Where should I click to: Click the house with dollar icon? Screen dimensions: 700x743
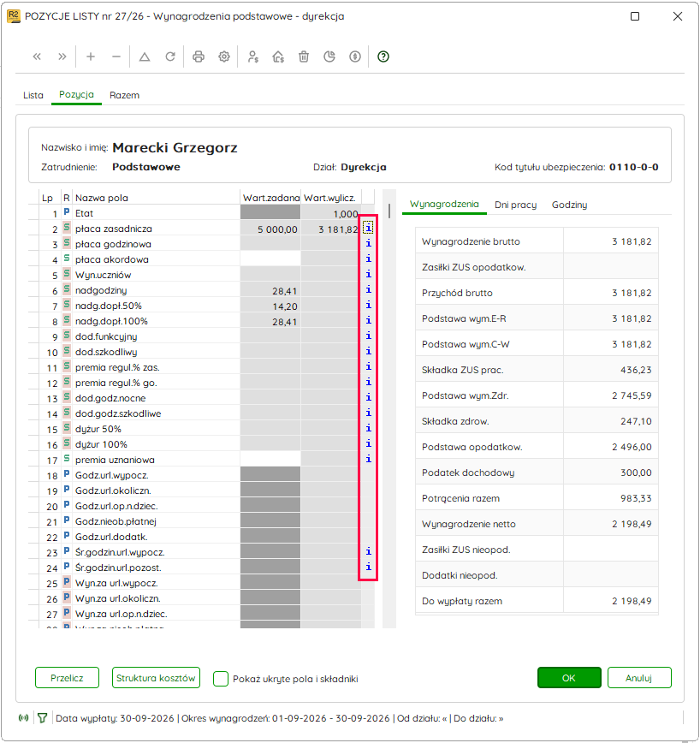[278, 56]
